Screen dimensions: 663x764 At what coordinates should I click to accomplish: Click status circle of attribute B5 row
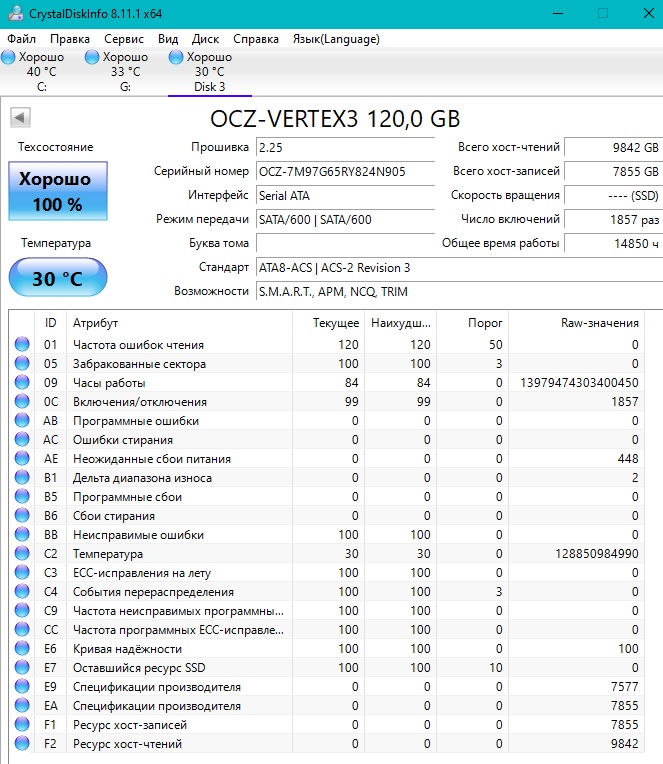tap(22, 497)
